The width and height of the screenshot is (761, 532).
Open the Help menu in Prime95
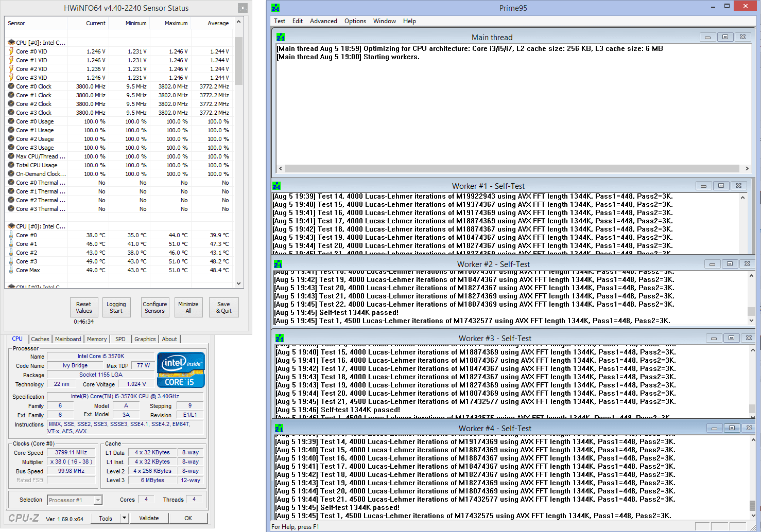click(x=409, y=21)
